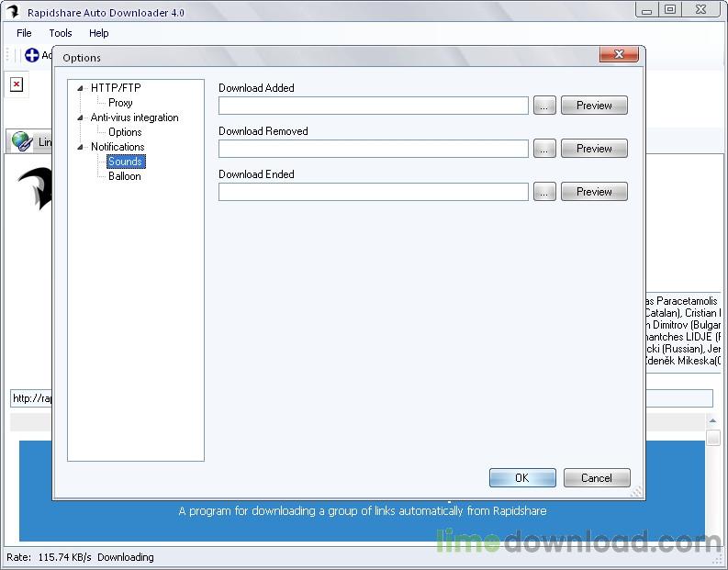Select Options under Anti-virus integration
728x570 pixels.
click(125, 132)
